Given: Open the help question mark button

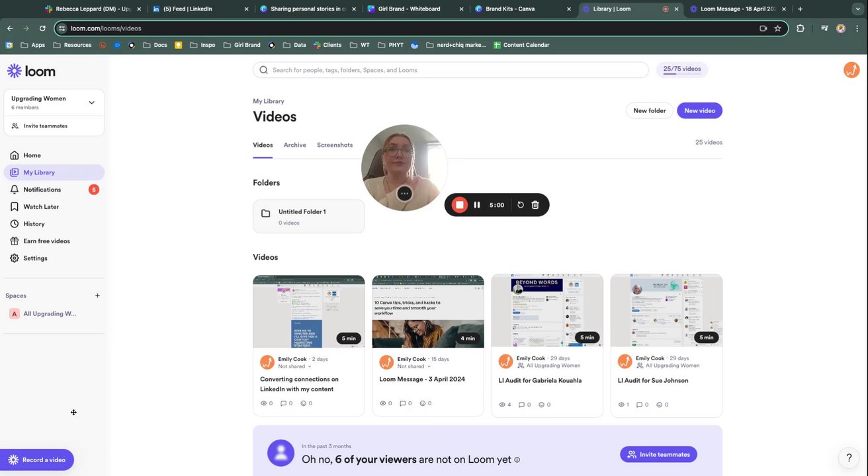Looking at the screenshot, I should point(849,457).
